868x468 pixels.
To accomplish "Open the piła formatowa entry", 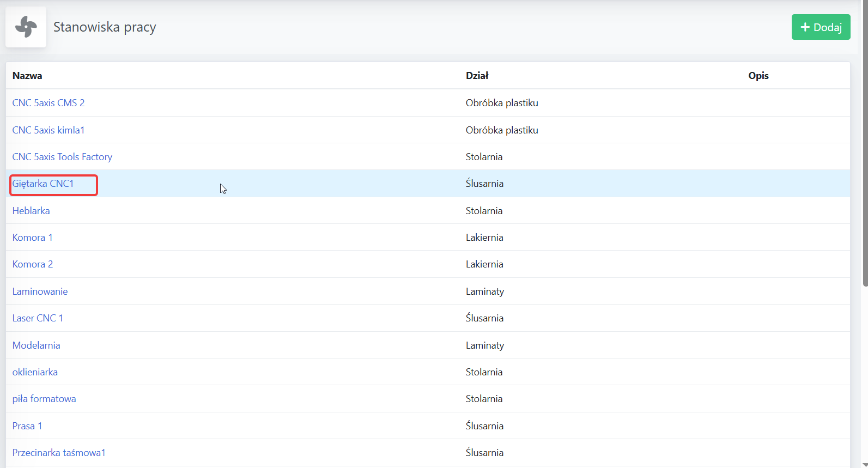I will [44, 399].
